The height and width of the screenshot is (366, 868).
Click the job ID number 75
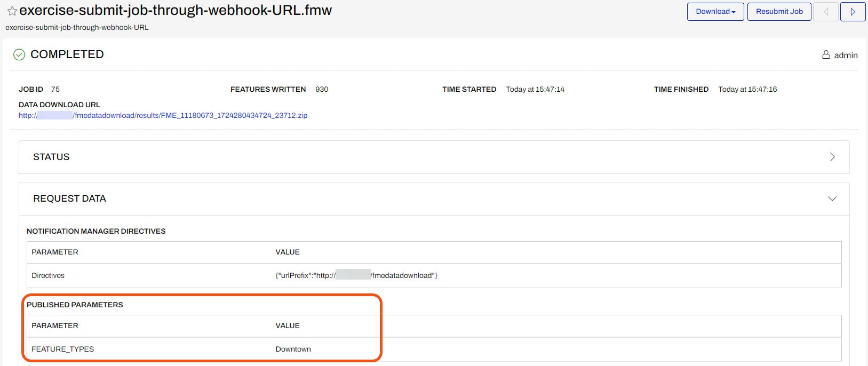point(55,89)
